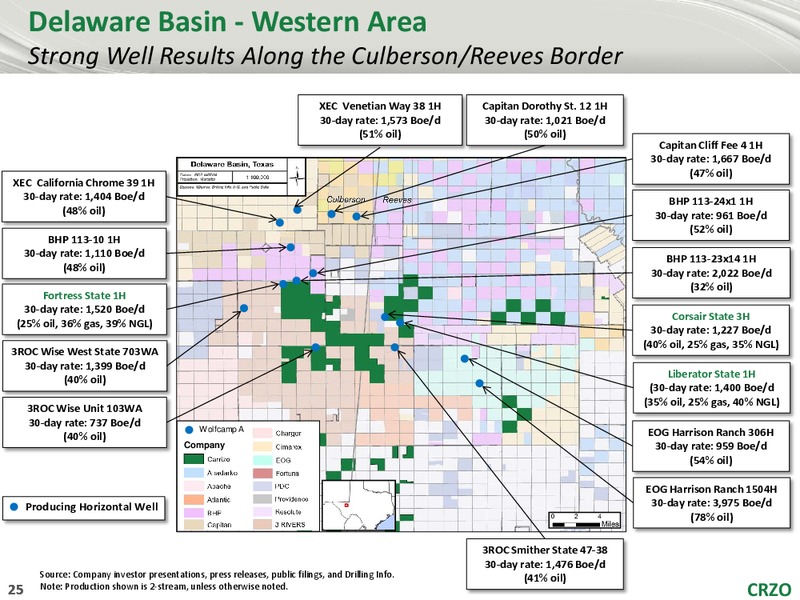Select the 3 RIVERS legend swatch

[262, 524]
